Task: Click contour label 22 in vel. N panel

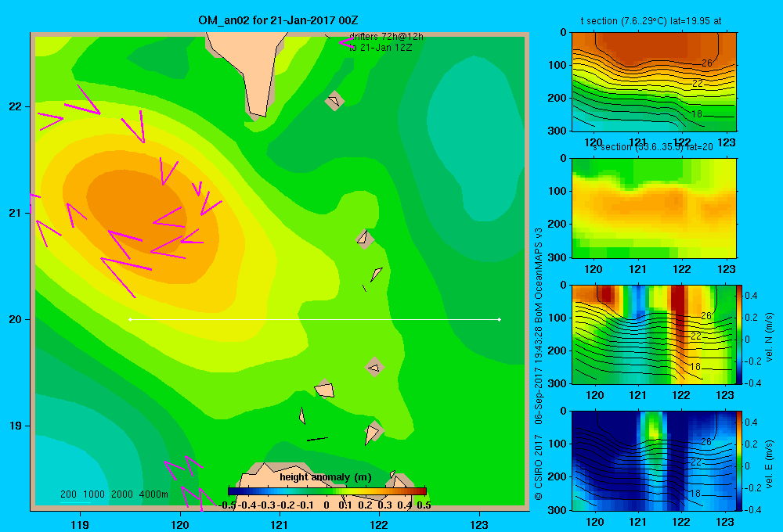Action: [x=696, y=336]
